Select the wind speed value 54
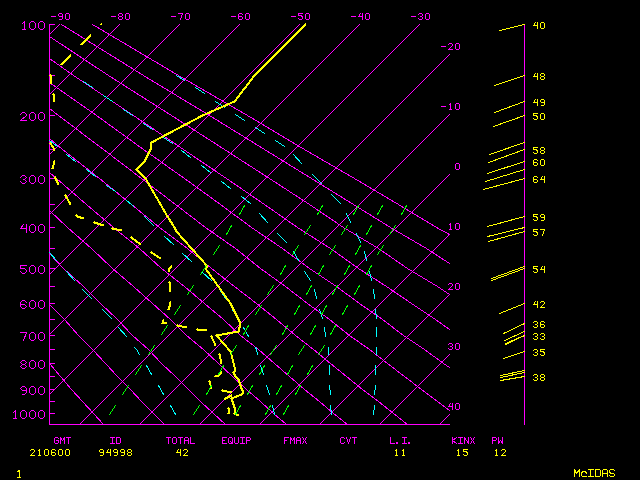 (539, 270)
